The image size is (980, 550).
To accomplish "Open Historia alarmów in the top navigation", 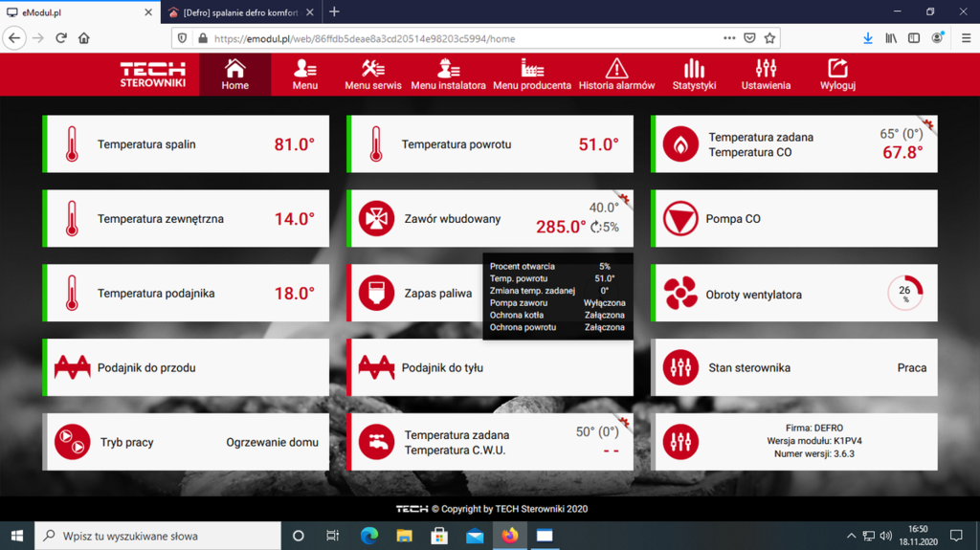I will point(616,75).
